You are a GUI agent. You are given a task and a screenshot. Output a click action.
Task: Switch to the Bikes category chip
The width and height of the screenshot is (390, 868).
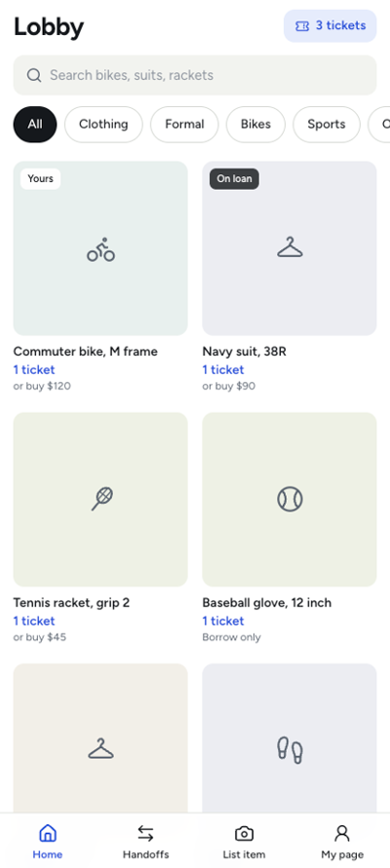pyautogui.click(x=255, y=124)
